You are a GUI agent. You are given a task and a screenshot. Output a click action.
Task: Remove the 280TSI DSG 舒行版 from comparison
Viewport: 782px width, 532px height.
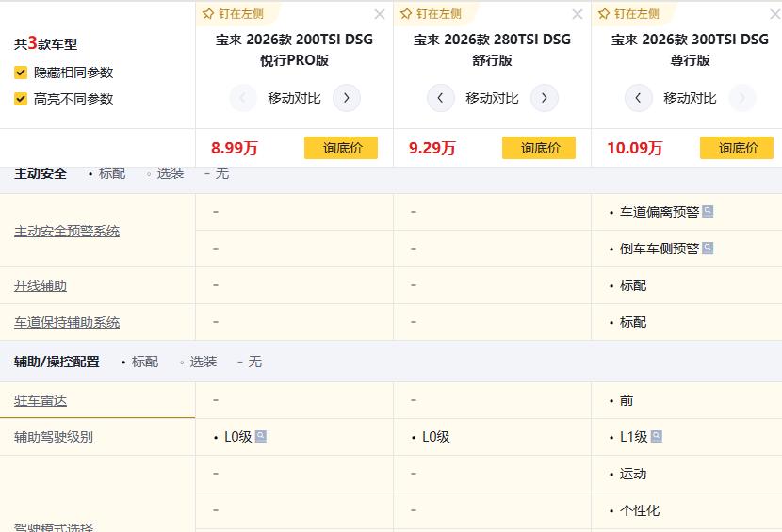pos(578,14)
